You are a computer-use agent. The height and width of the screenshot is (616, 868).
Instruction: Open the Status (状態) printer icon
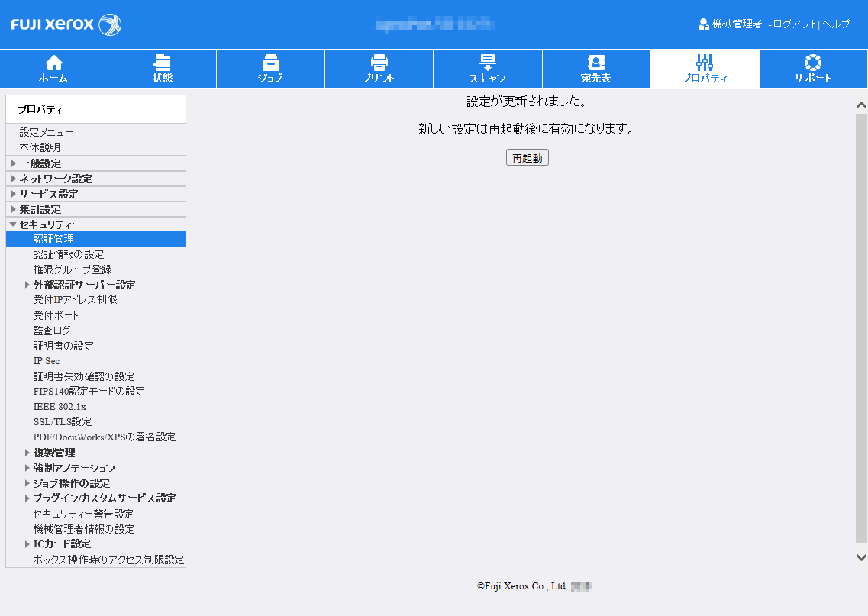(162, 63)
